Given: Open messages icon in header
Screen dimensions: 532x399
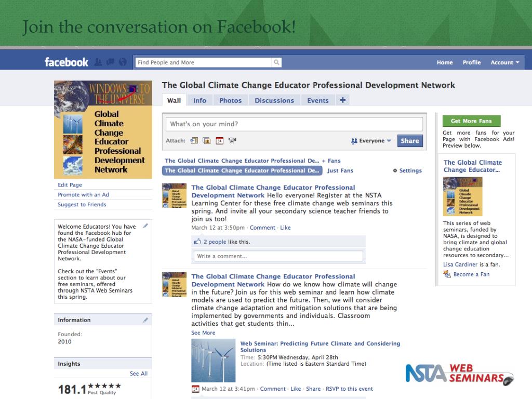Looking at the screenshot, I should click(x=110, y=62).
